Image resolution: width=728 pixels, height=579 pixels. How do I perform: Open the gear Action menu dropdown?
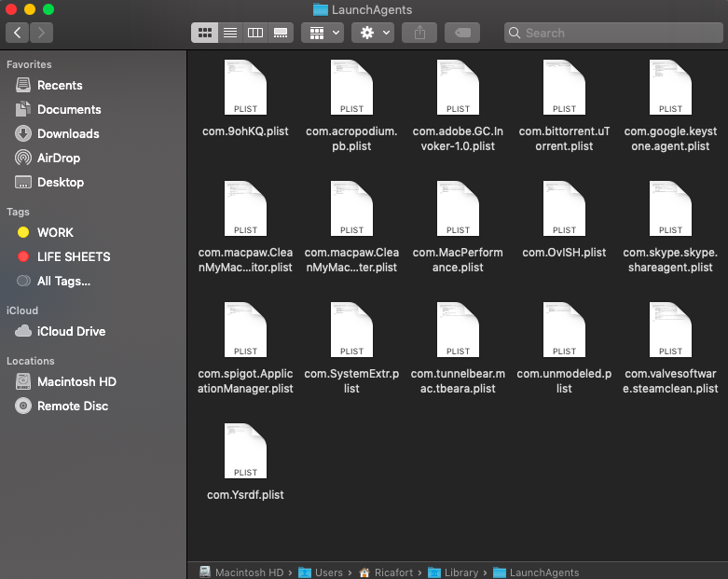[373, 33]
